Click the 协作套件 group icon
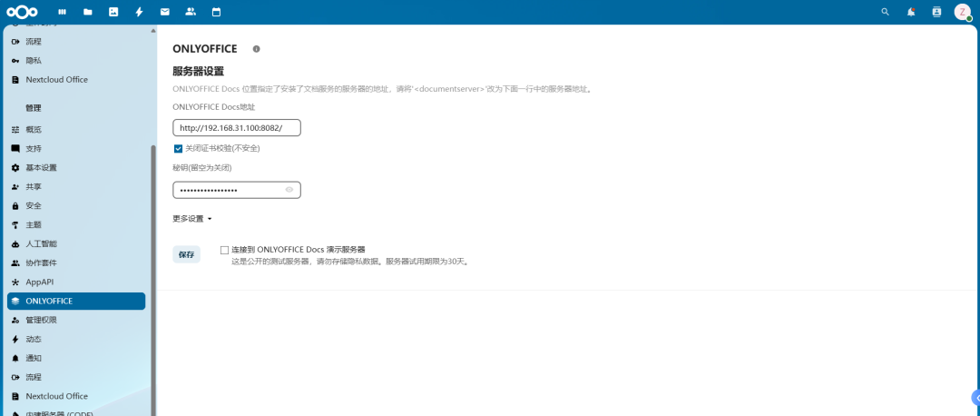Image resolution: width=980 pixels, height=416 pixels. point(15,262)
